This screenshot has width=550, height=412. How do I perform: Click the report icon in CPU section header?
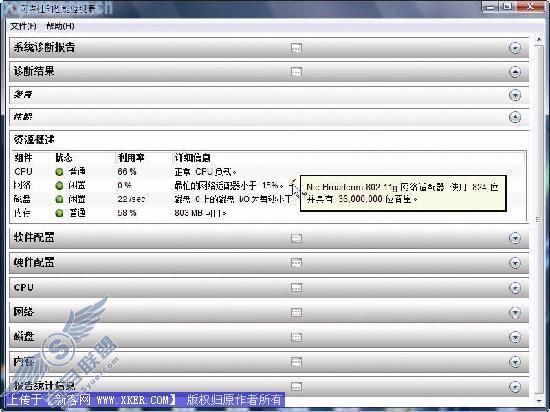pyautogui.click(x=296, y=288)
